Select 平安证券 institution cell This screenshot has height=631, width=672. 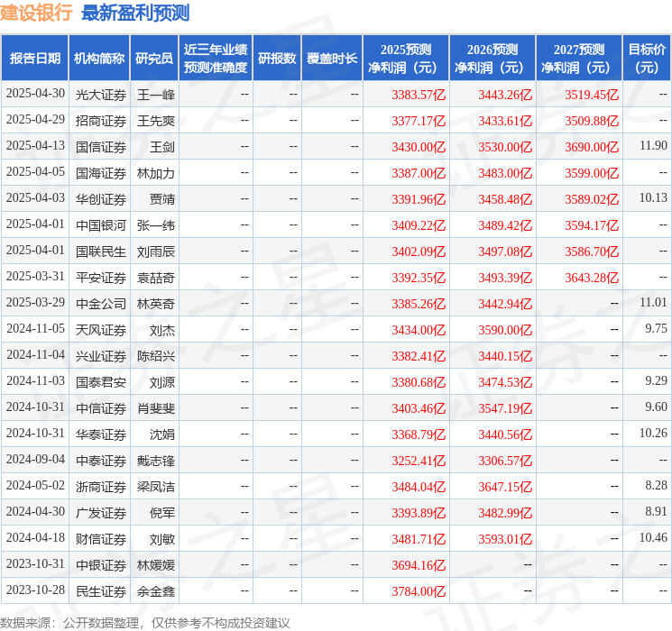(101, 278)
